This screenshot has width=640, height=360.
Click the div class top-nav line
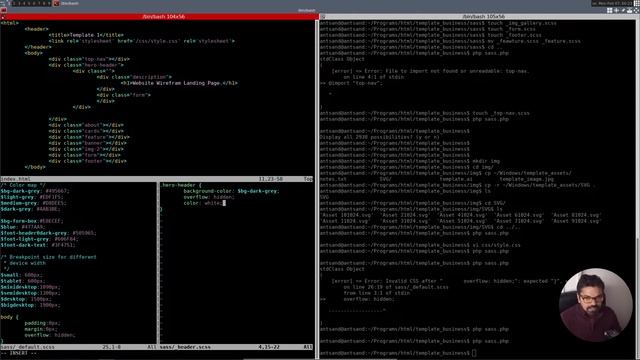(x=89, y=59)
